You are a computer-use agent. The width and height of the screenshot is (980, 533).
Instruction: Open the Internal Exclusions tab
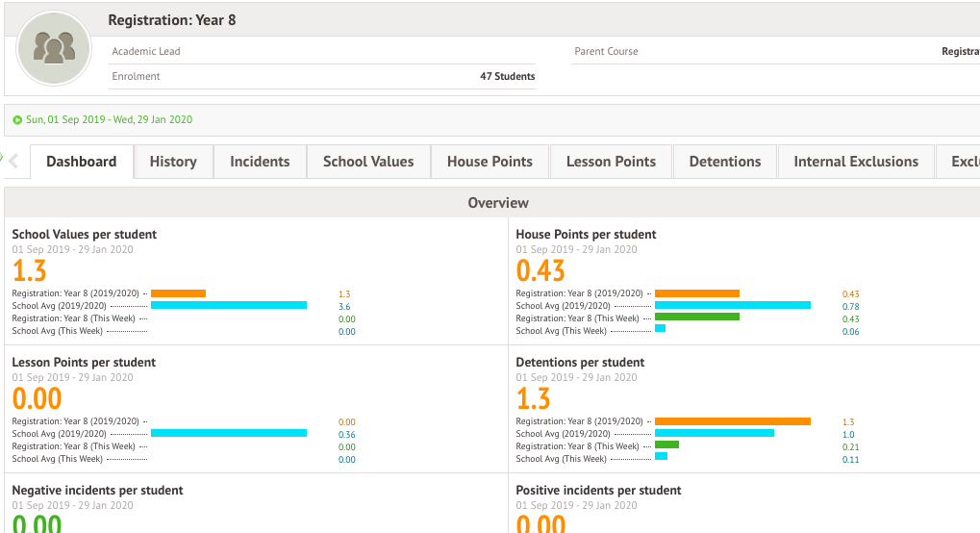pyautogui.click(x=856, y=162)
